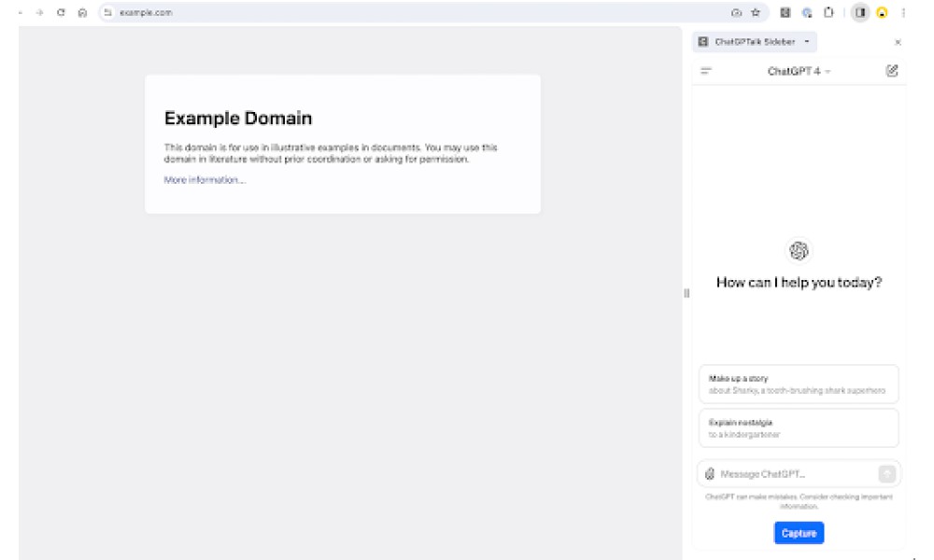Open the ChatGPTalk Sidebar panel dropdown
Viewport: 934px width, 560px height.
click(x=755, y=42)
